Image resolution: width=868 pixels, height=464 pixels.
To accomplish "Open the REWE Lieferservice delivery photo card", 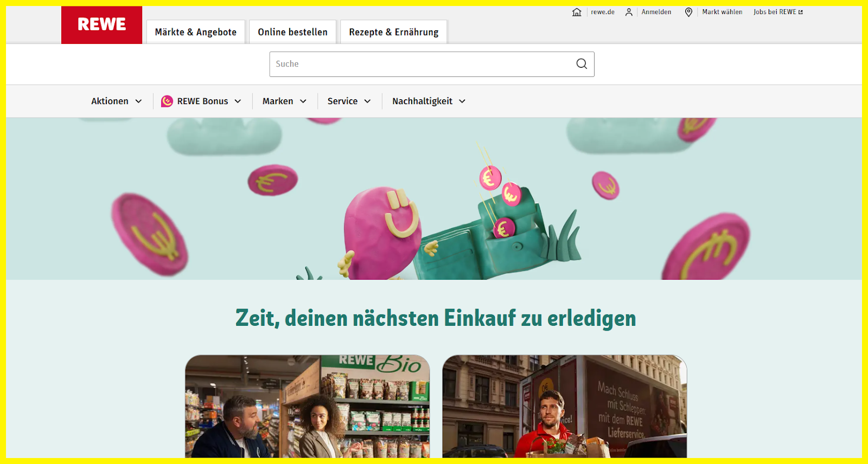I will coord(565,407).
